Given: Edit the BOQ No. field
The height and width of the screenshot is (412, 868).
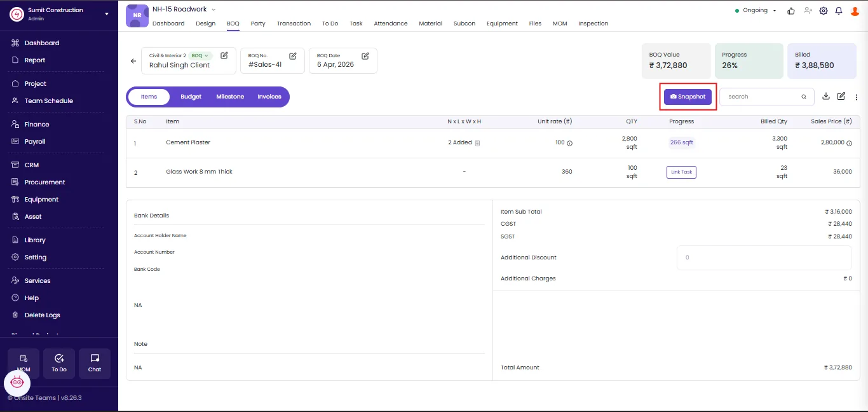Looking at the screenshot, I should pos(293,56).
